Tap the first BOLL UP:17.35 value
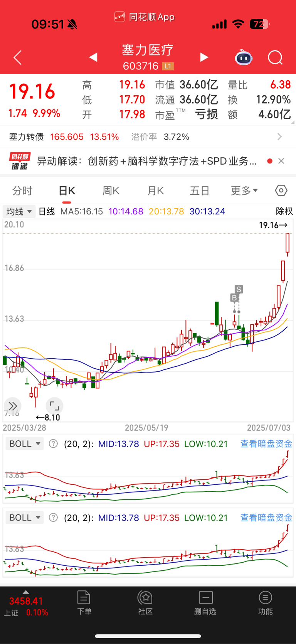 click(x=161, y=444)
